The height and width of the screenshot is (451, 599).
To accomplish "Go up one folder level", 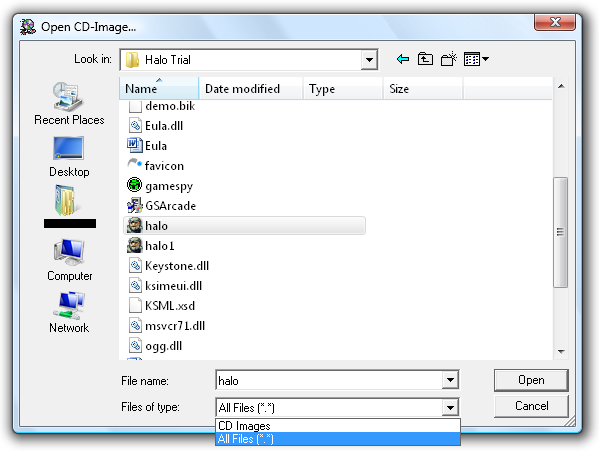I will (x=425, y=59).
